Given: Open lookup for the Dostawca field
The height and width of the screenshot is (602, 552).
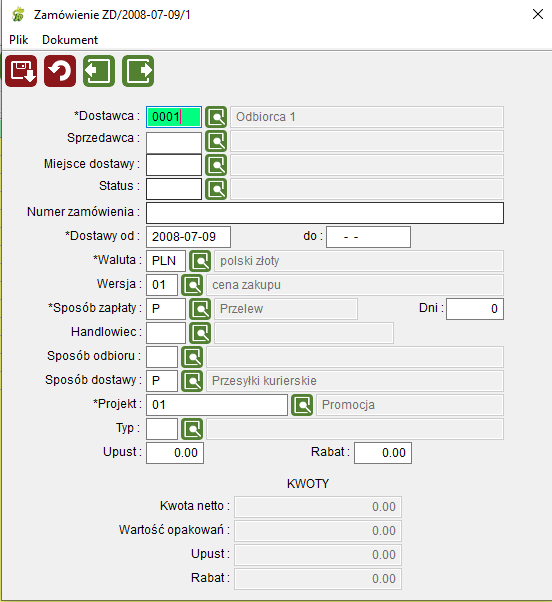Looking at the screenshot, I should [x=216, y=117].
